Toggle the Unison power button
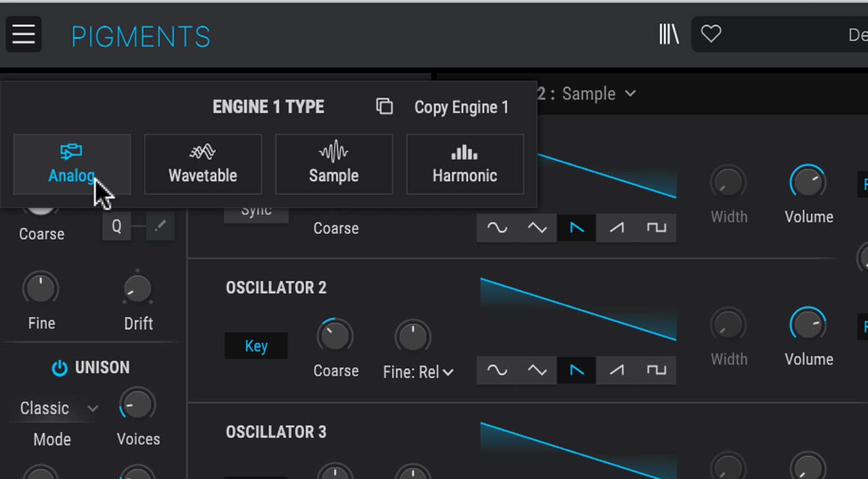This screenshot has width=868, height=479. tap(59, 368)
